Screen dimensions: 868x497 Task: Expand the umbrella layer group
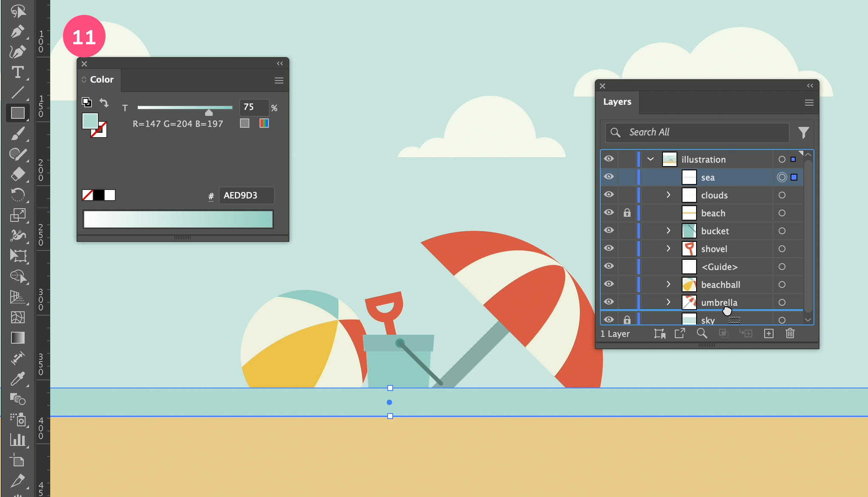669,302
